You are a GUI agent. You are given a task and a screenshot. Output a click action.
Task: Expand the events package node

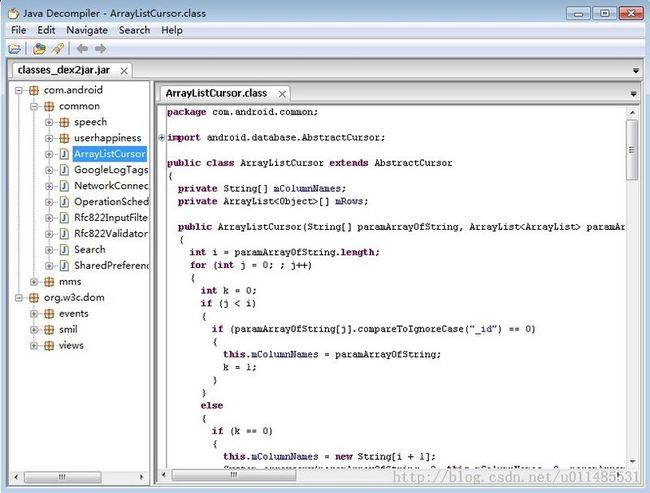point(34,314)
